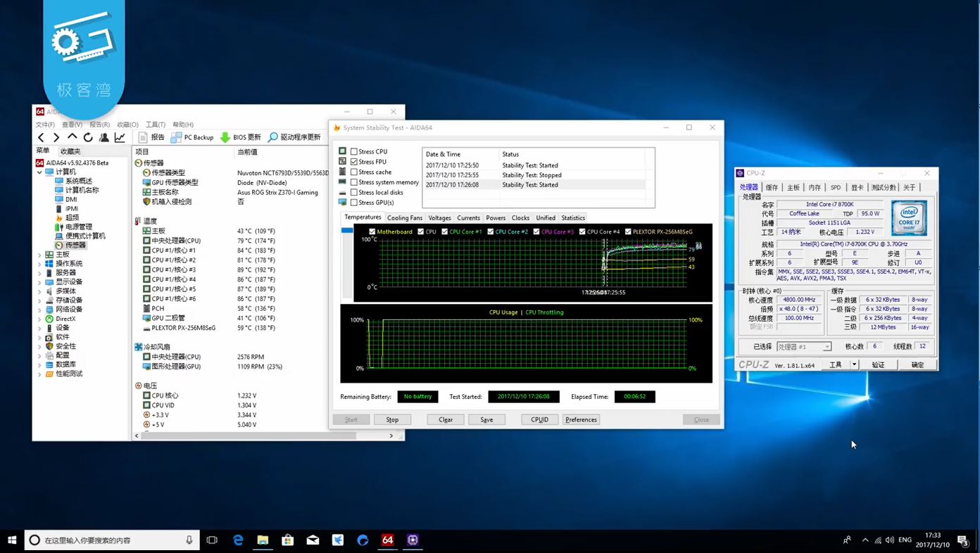Switch to the Cooling Fans tab
The height and width of the screenshot is (553, 980).
pyautogui.click(x=405, y=218)
